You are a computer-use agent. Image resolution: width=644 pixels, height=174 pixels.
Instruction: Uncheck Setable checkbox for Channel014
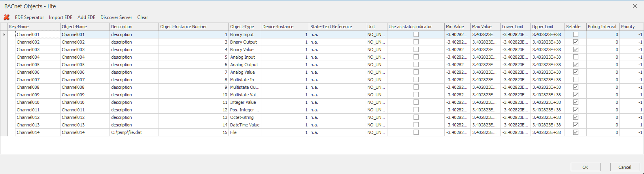click(576, 132)
